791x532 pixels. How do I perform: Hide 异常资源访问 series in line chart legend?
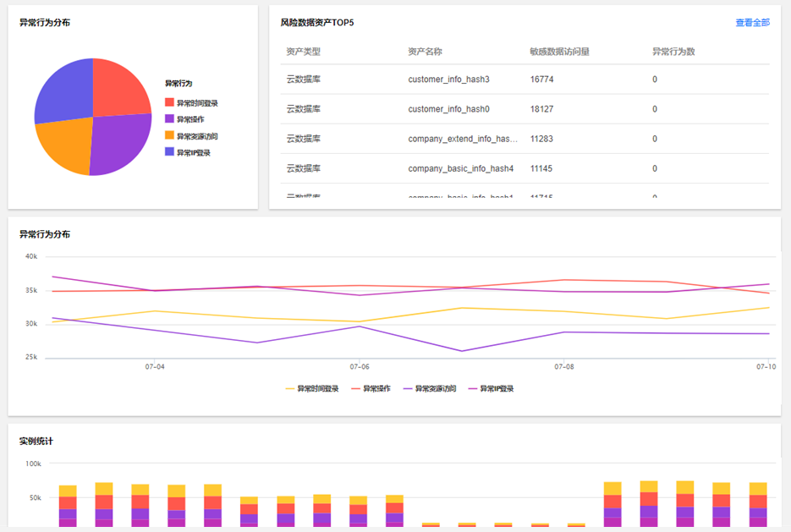click(435, 389)
